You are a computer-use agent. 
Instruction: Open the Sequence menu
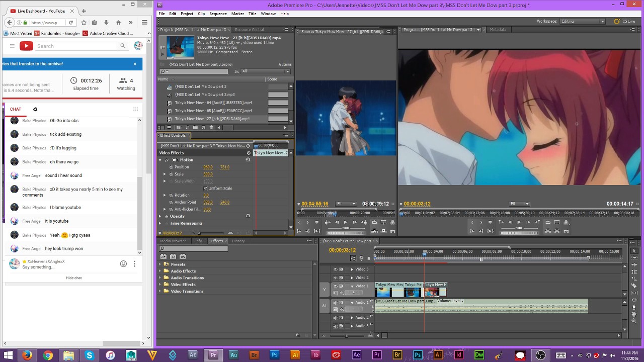coord(218,14)
